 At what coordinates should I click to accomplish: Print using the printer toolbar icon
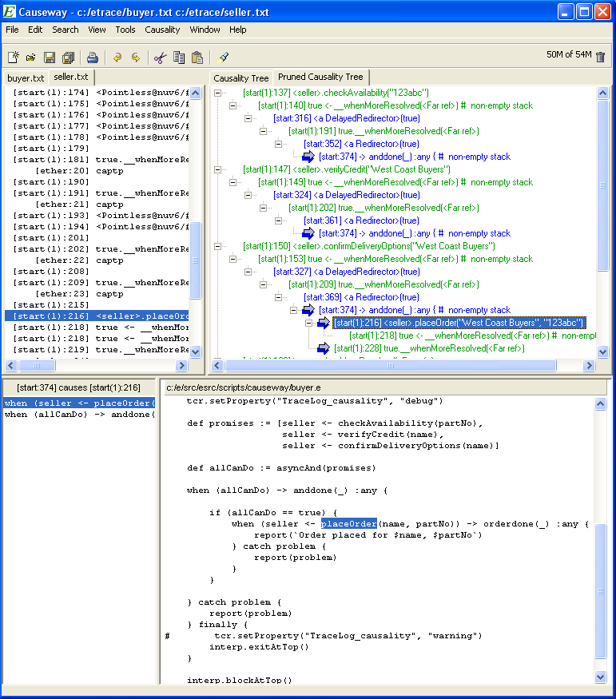pos(92,58)
